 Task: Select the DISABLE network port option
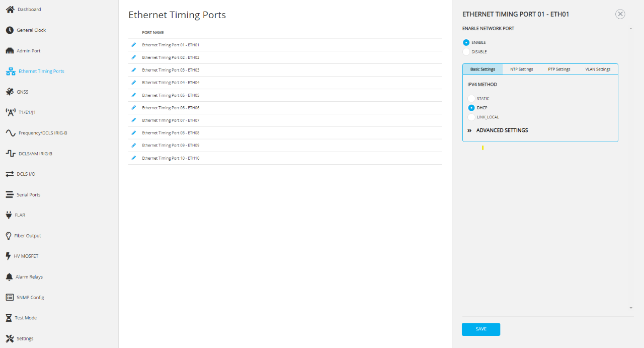[x=466, y=52]
